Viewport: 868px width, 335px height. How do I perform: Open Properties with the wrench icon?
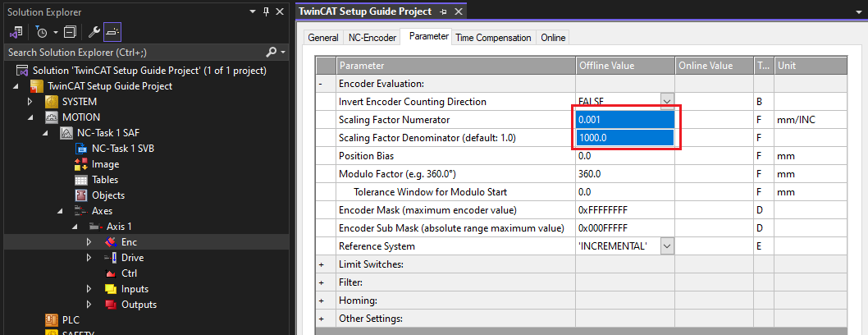pos(94,32)
